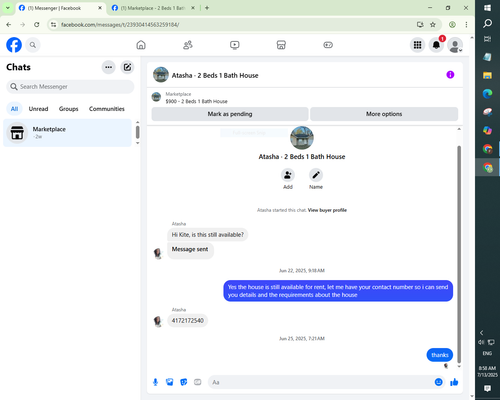Open the Marketplace chat in the list
500x400 pixels.
[67, 133]
